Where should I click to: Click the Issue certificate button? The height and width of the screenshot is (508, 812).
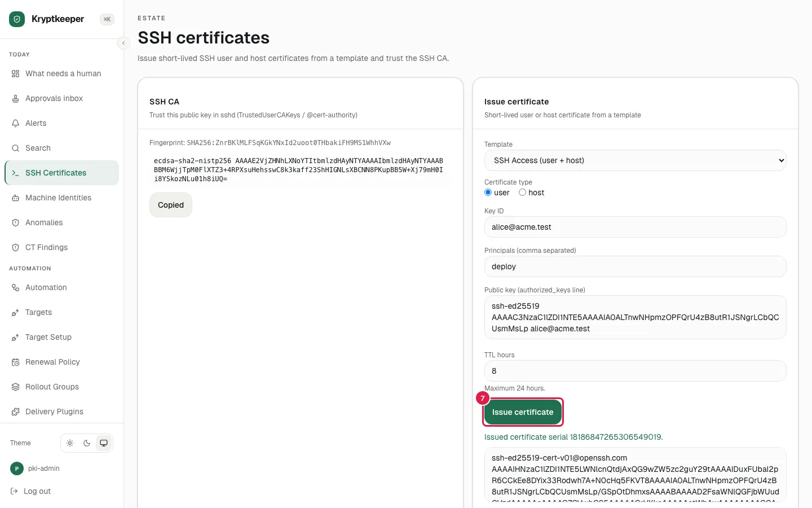(523, 412)
